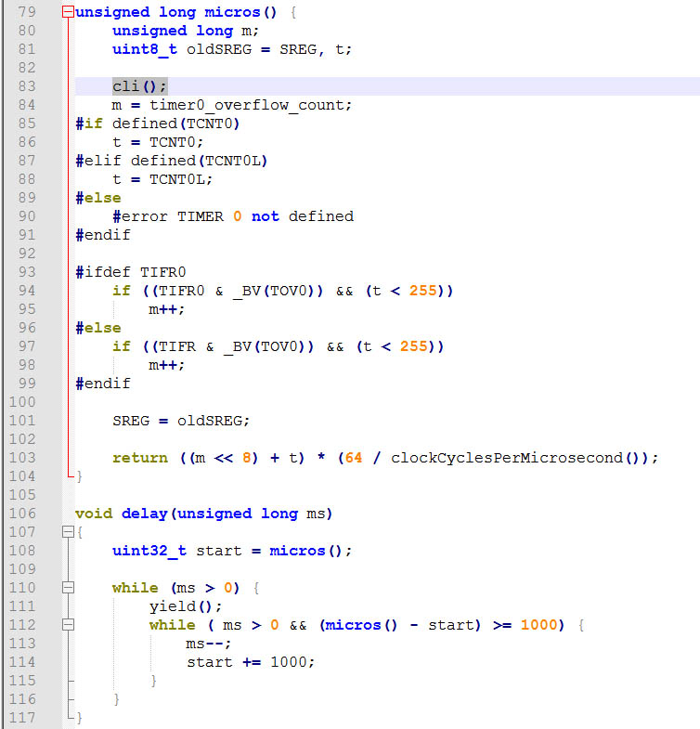Click timer0_overflow_count on line 84

pos(246,106)
